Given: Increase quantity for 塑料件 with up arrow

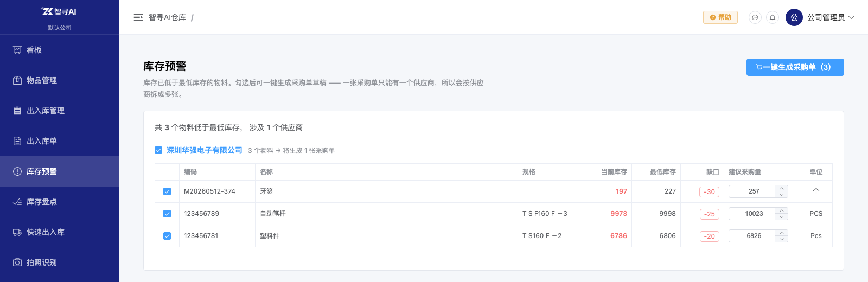Looking at the screenshot, I should [782, 233].
